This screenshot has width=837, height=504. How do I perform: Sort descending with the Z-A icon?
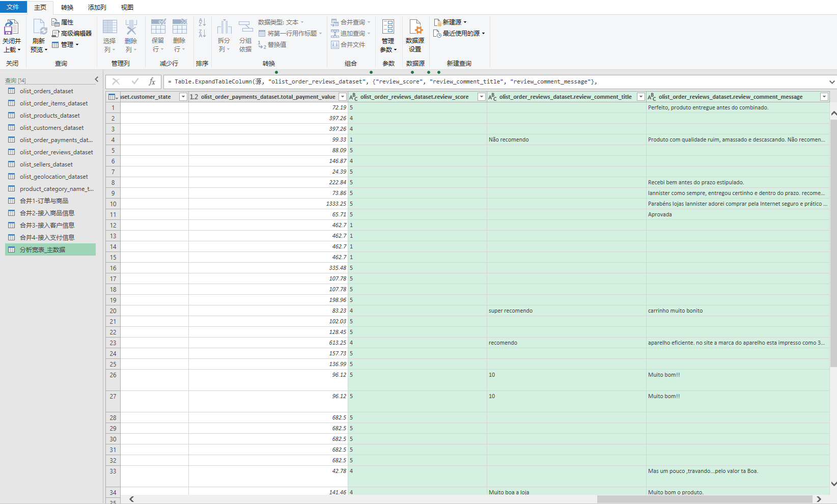(202, 34)
